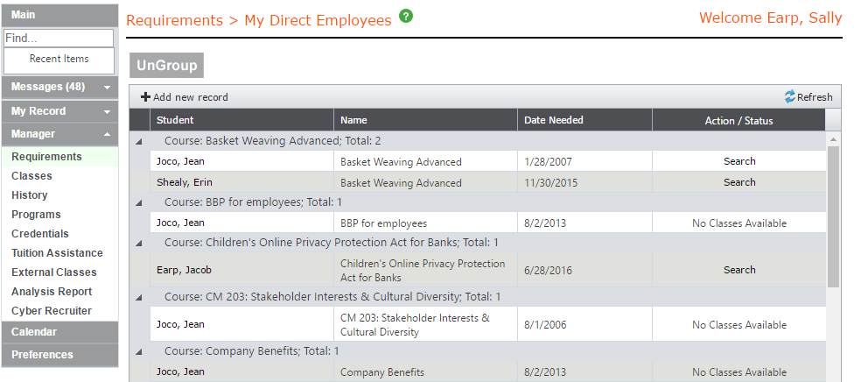Expand the My Record section arrow
This screenshot has width=868, height=382.
coord(106,112)
